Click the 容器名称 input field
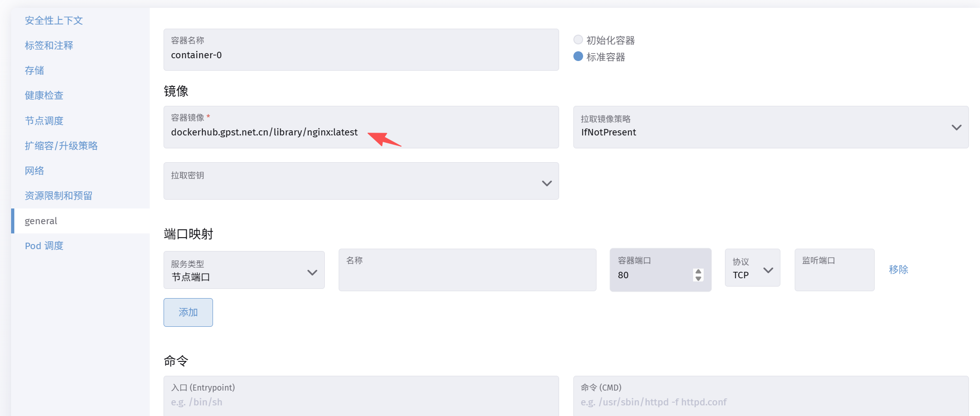 point(361,49)
